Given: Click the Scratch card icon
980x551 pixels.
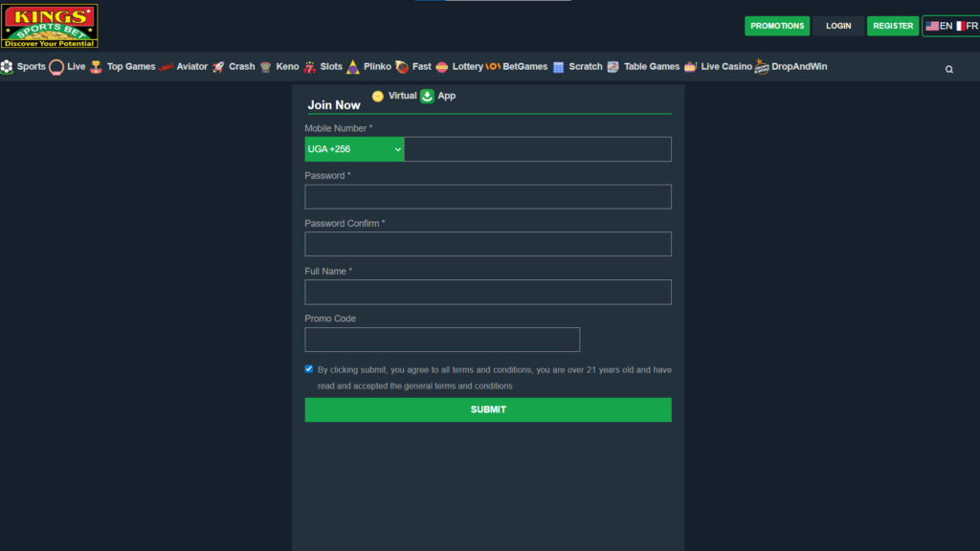Looking at the screenshot, I should click(x=559, y=67).
